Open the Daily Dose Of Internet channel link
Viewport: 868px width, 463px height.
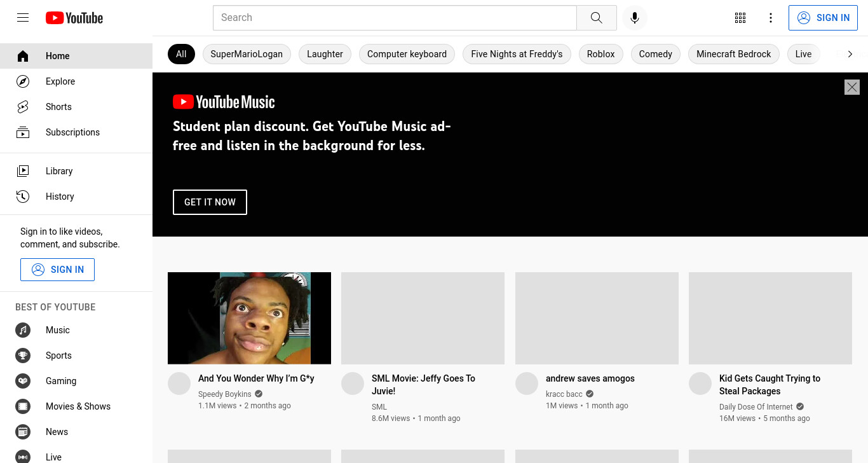coord(756,407)
